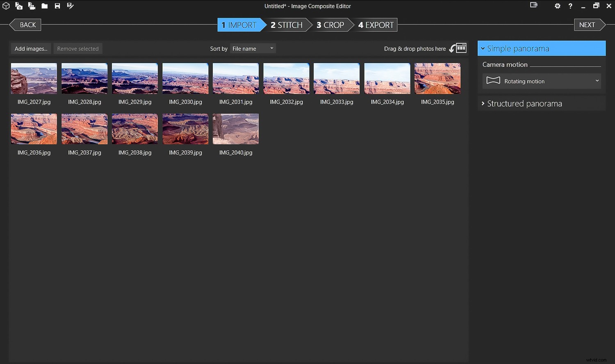Click the NEXT button

[587, 25]
